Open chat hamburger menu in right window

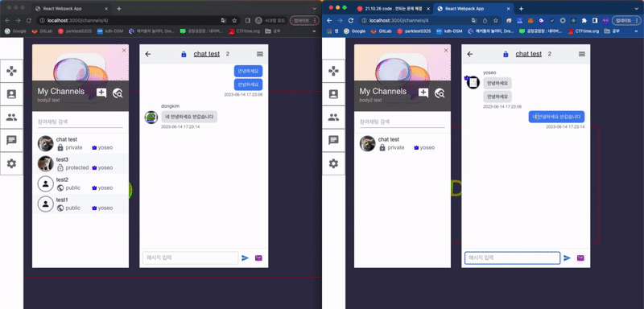(x=582, y=54)
